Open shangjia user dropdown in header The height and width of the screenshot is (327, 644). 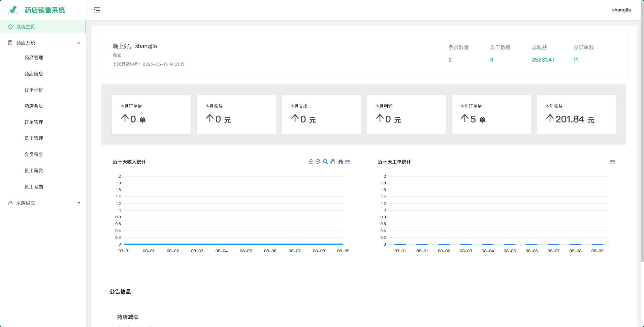coord(621,10)
